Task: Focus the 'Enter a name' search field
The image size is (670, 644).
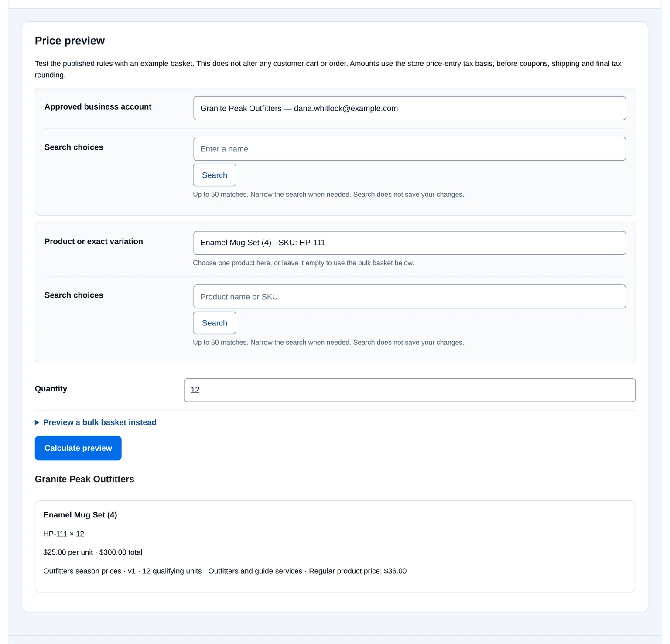Action: click(x=409, y=149)
